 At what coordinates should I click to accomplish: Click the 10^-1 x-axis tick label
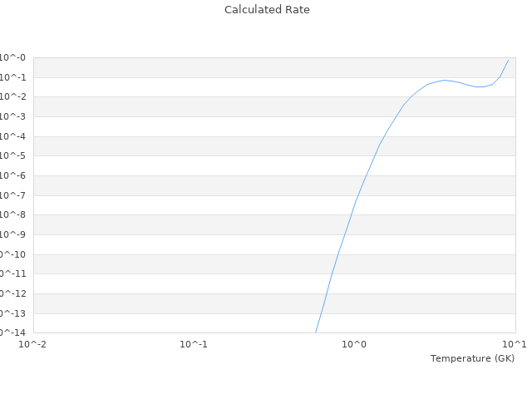[194, 344]
